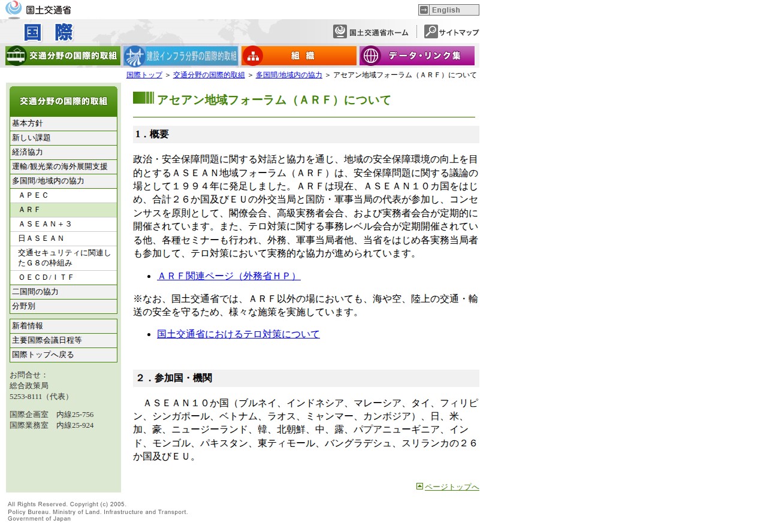This screenshot has height=532, width=767.
Task: Open the 交通分野の国際的取組 tab
Action: click(63, 56)
